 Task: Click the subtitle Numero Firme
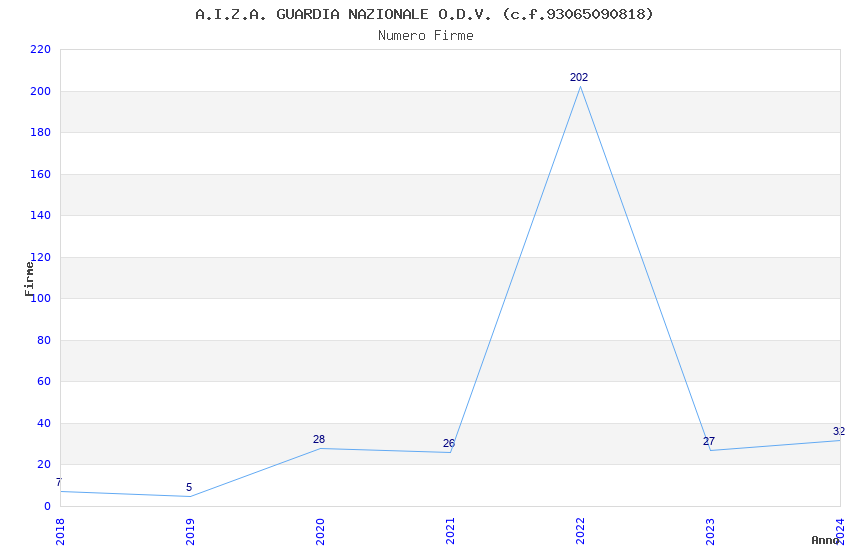[426, 36]
